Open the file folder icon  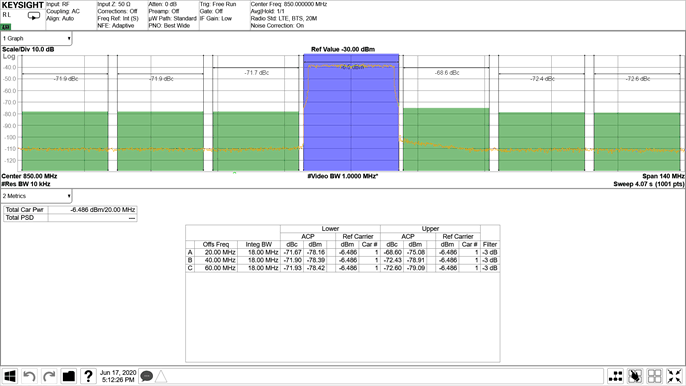pyautogui.click(x=69, y=376)
